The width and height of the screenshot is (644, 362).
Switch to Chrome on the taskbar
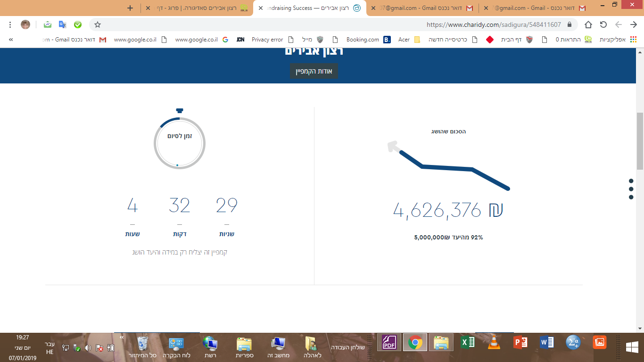coord(415,343)
